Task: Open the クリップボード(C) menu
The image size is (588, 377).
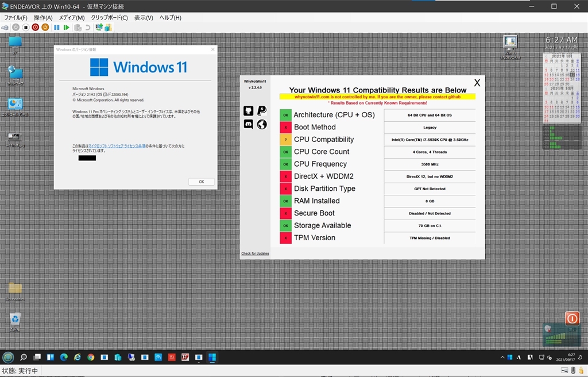Action: [110, 18]
